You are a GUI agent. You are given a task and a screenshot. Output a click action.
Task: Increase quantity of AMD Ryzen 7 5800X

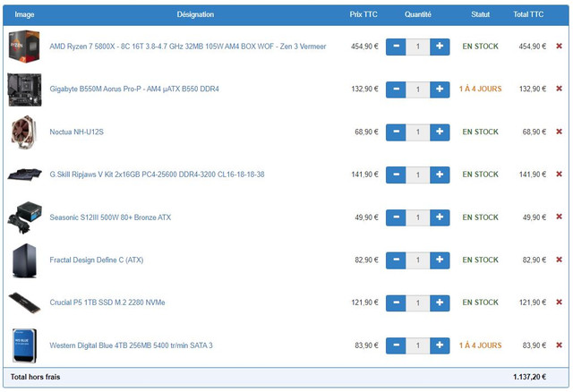tap(439, 46)
